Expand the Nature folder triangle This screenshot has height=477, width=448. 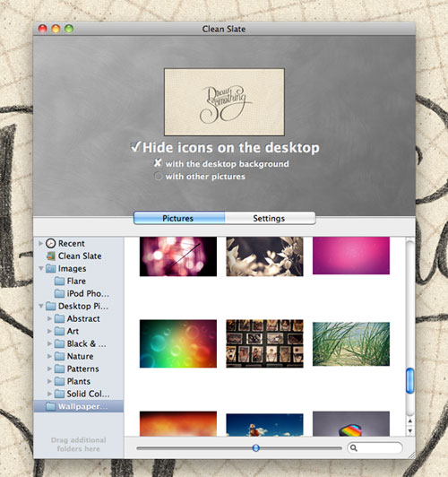[49, 356]
